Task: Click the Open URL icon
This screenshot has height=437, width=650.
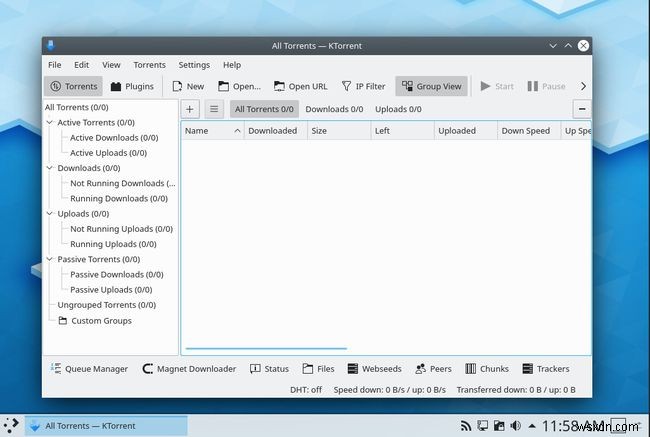Action: [279, 86]
